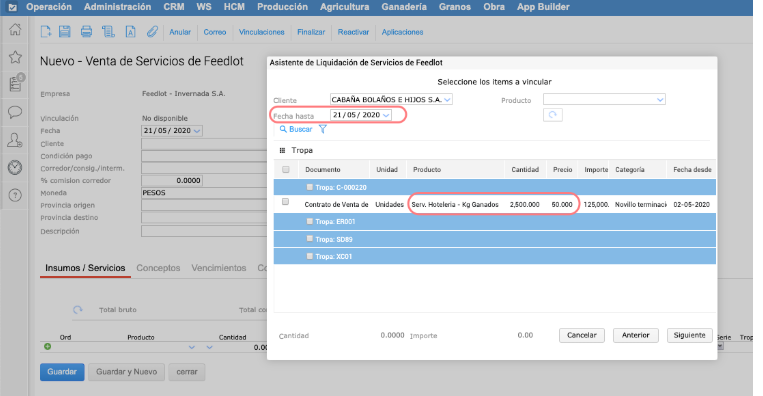Open the CRM menu
Screen dimensions: 763x396
point(174,7)
